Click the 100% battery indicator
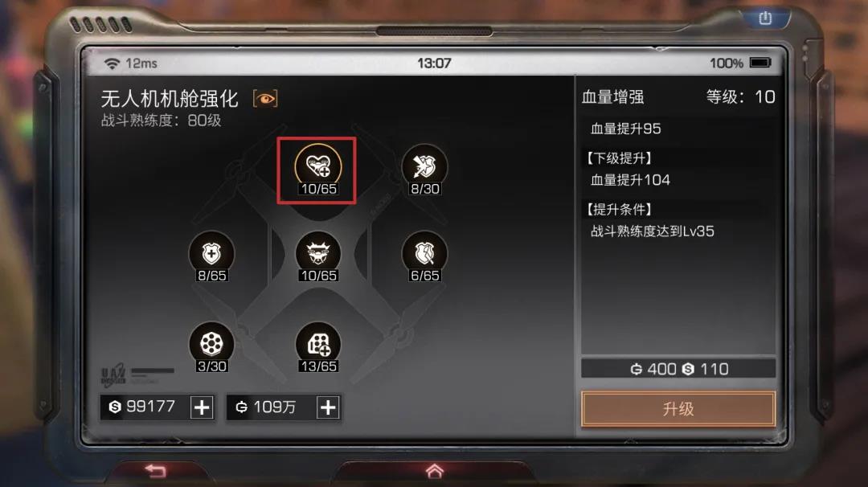The width and height of the screenshot is (868, 487). [x=740, y=63]
